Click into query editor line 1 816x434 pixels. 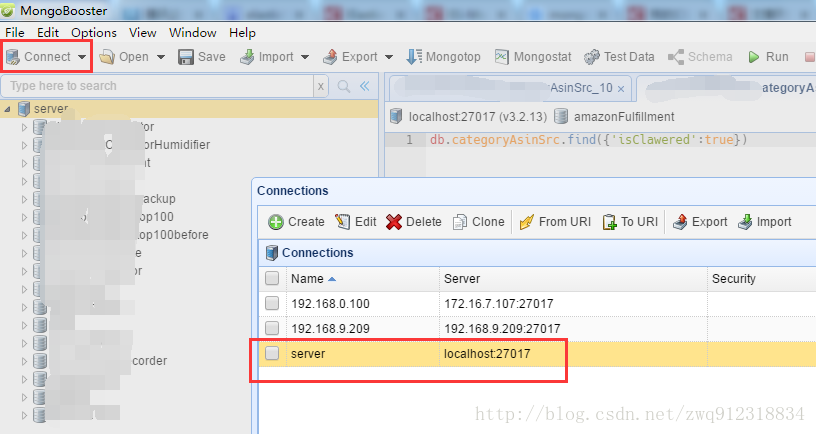pos(588,139)
